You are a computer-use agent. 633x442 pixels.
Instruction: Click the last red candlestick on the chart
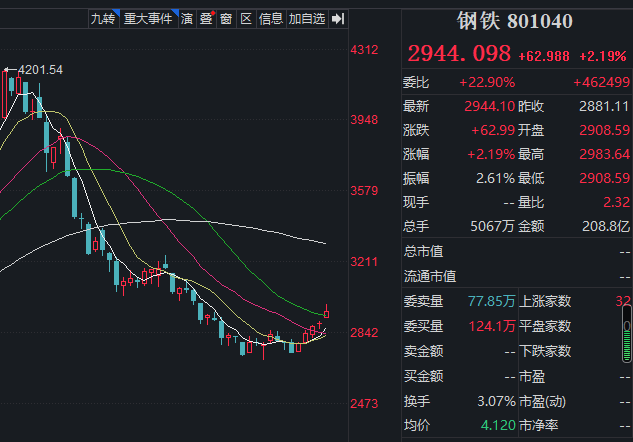326,313
